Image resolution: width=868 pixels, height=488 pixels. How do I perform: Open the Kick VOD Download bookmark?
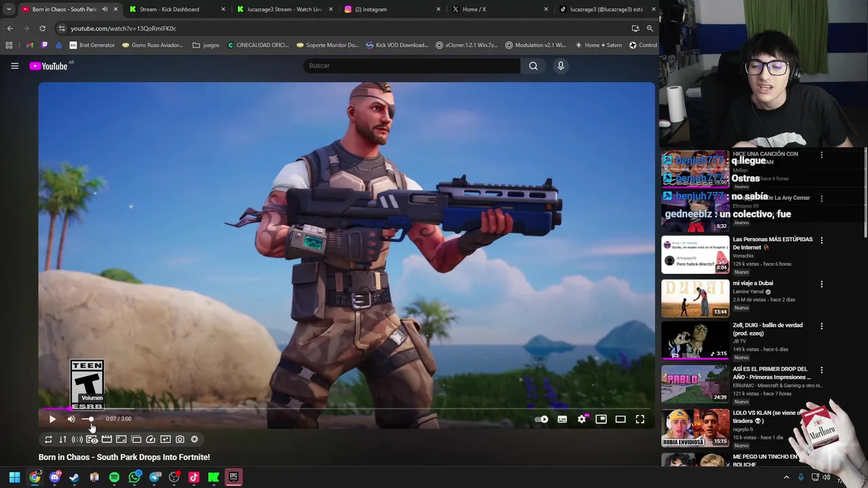tap(397, 45)
